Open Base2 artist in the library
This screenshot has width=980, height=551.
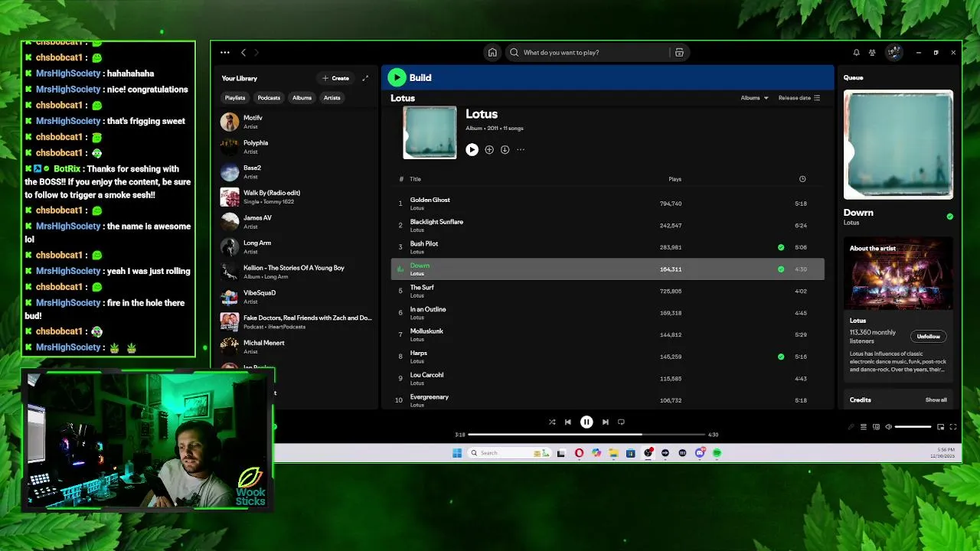pos(296,171)
